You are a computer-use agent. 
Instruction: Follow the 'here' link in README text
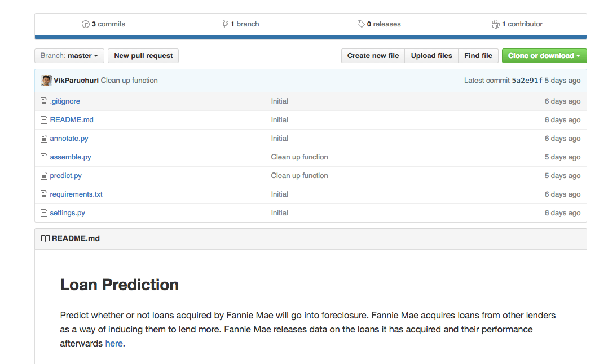113,343
